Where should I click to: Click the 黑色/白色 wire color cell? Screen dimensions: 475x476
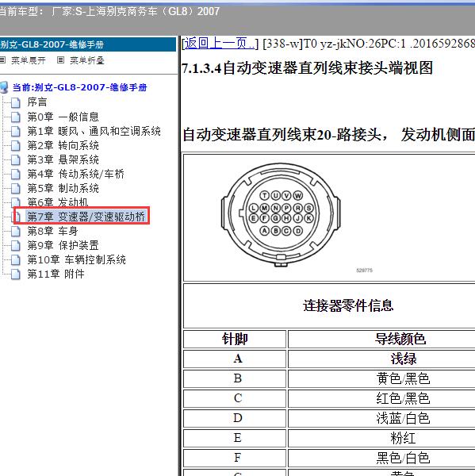tap(403, 458)
